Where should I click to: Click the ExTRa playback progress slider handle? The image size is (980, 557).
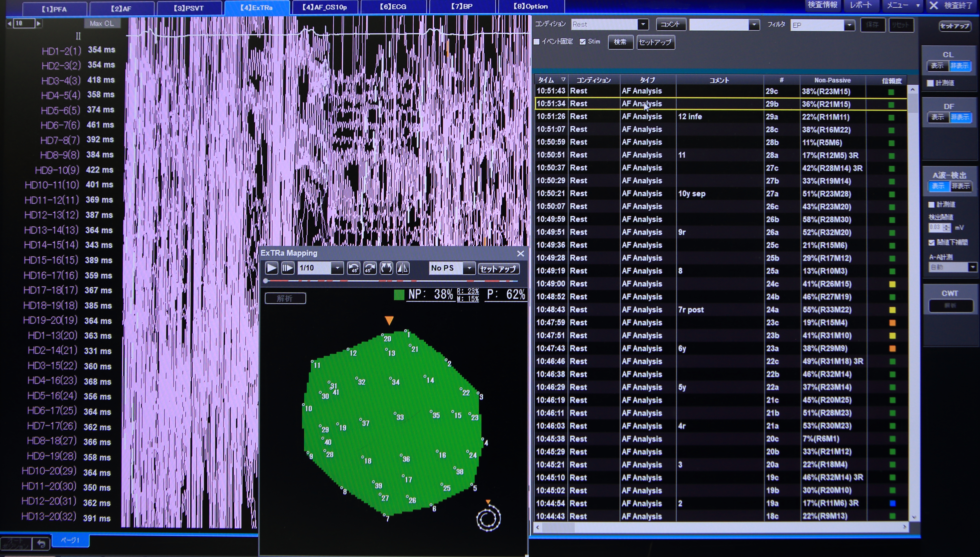[266, 281]
